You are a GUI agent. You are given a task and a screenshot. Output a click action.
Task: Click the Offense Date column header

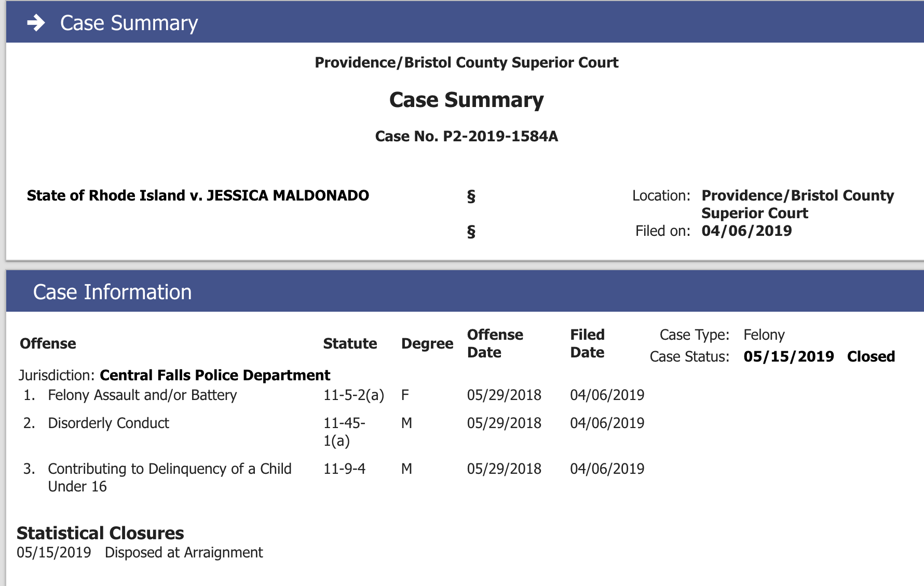pyautogui.click(x=495, y=343)
